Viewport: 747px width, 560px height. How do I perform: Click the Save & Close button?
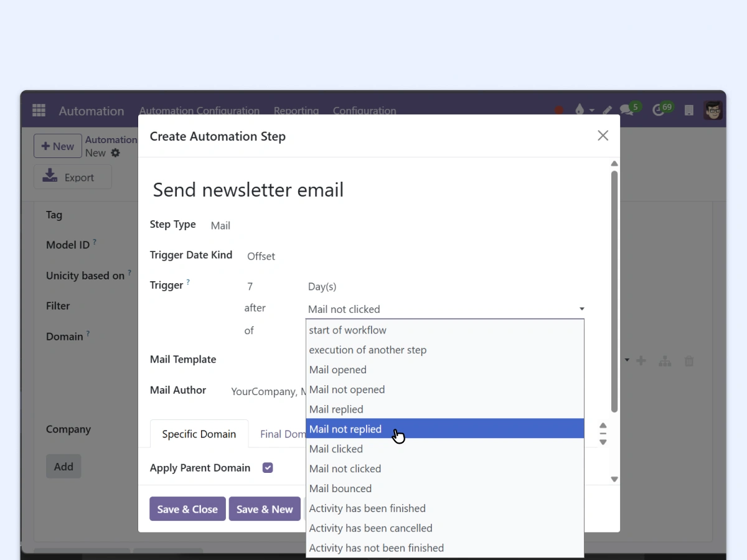point(187,509)
